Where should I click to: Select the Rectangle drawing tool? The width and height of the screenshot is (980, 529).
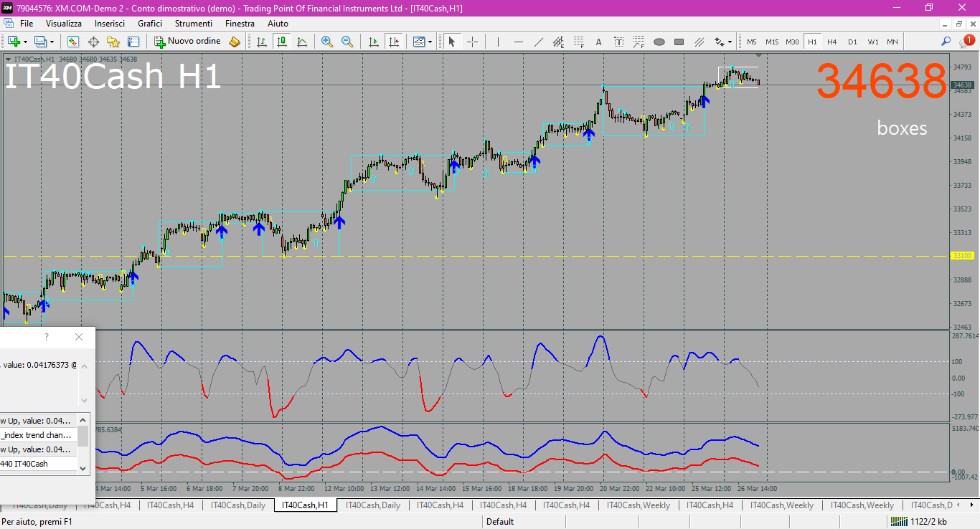[679, 42]
